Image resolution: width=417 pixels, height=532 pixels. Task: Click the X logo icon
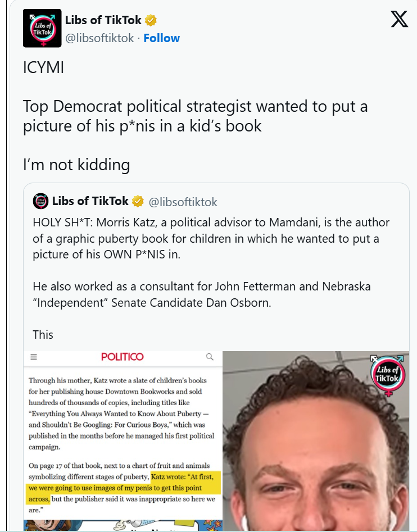[399, 19]
